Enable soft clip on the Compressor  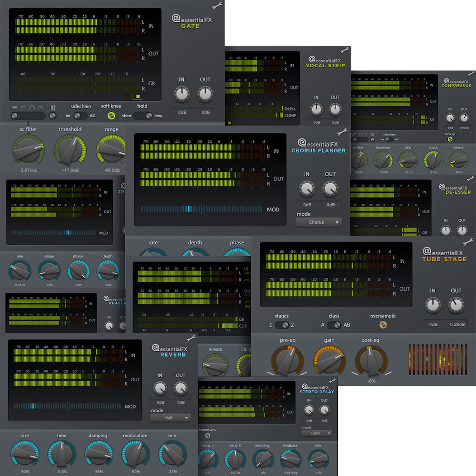[x=450, y=139]
